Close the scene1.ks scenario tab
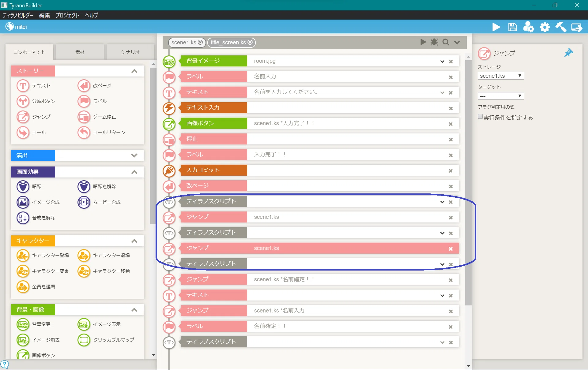Image resolution: width=588 pixels, height=370 pixels. tap(200, 42)
